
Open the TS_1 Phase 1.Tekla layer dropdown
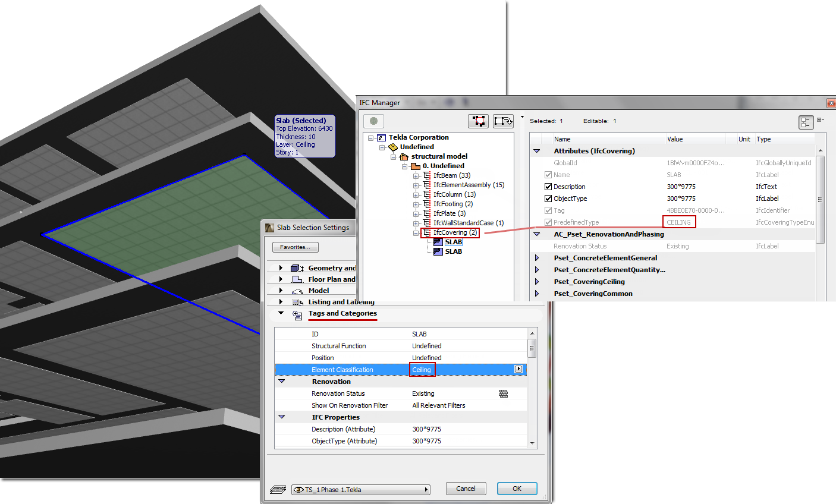tap(360, 490)
